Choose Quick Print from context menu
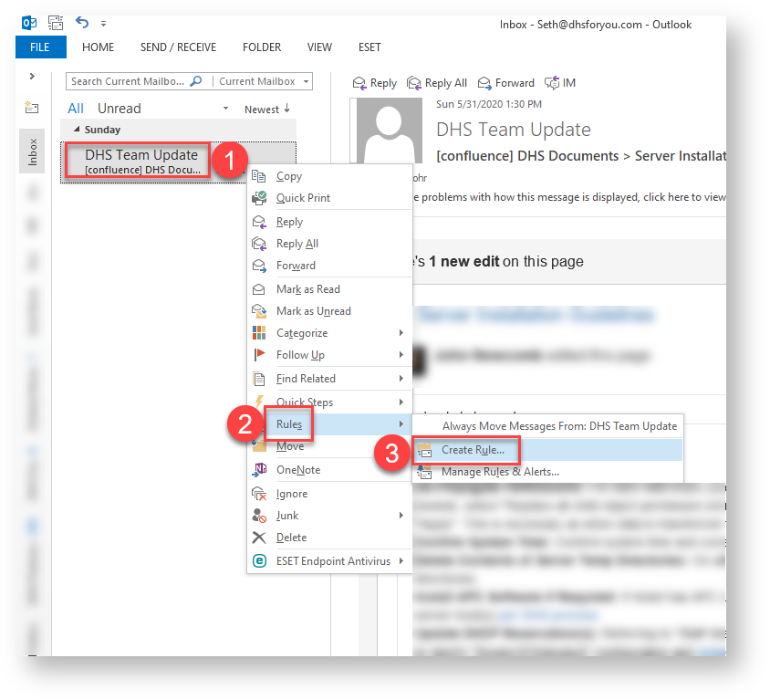Image resolution: width=770 pixels, height=700 pixels. click(x=303, y=198)
